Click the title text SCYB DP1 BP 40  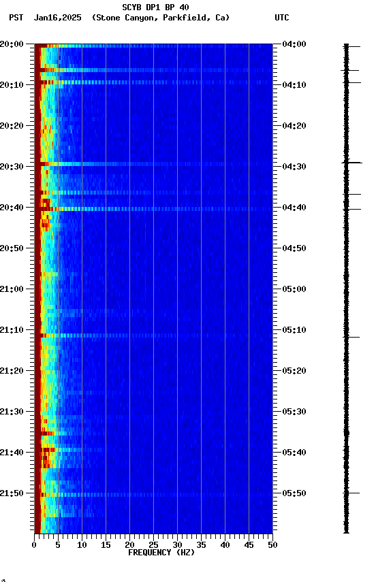155,7
